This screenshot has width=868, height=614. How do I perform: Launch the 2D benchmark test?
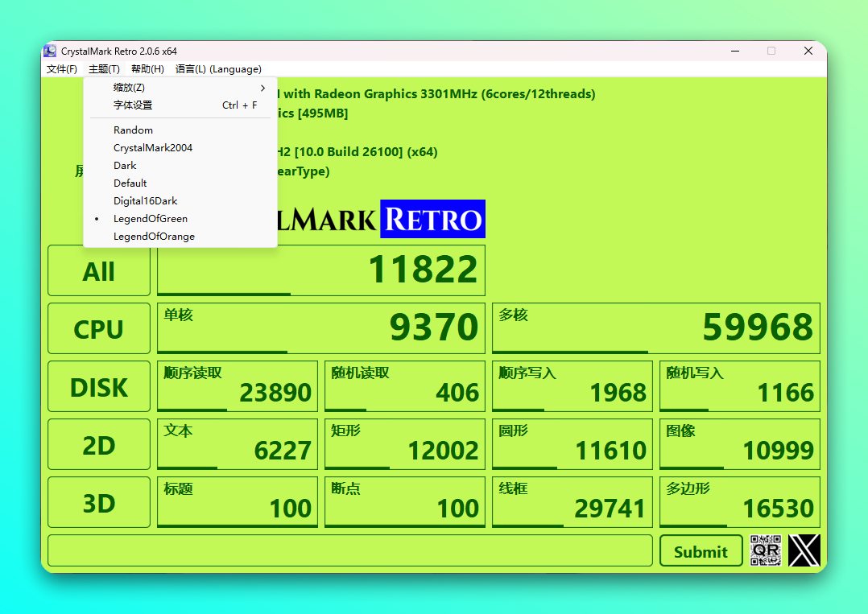click(99, 445)
